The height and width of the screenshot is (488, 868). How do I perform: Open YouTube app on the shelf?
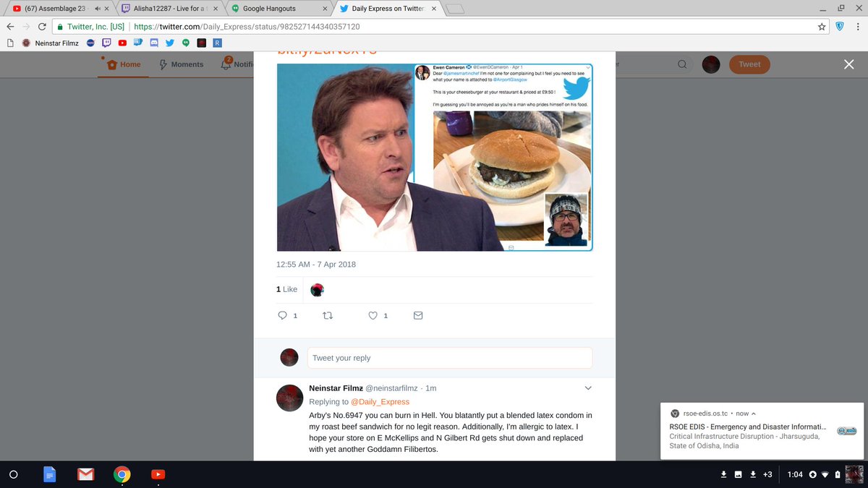tap(158, 475)
